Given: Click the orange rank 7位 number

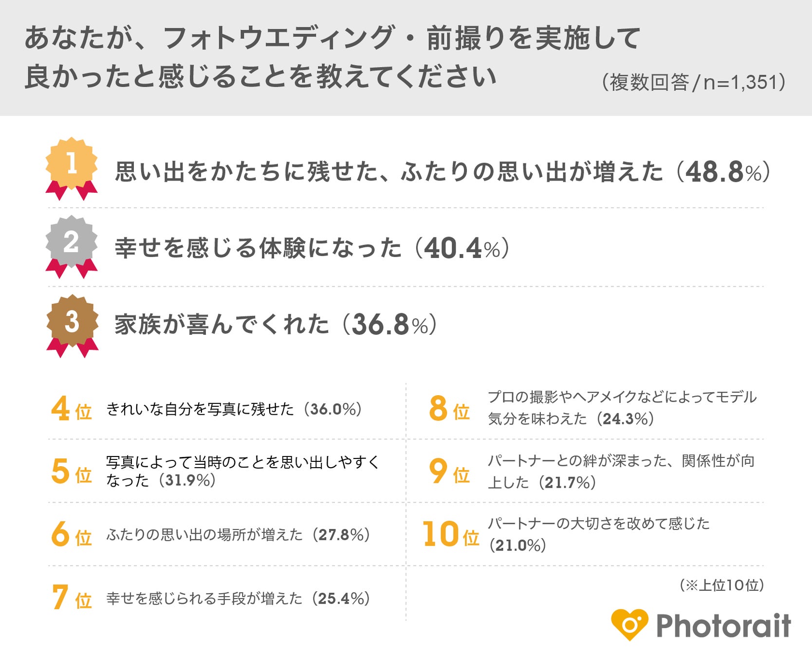Looking at the screenshot, I should pos(71,598).
